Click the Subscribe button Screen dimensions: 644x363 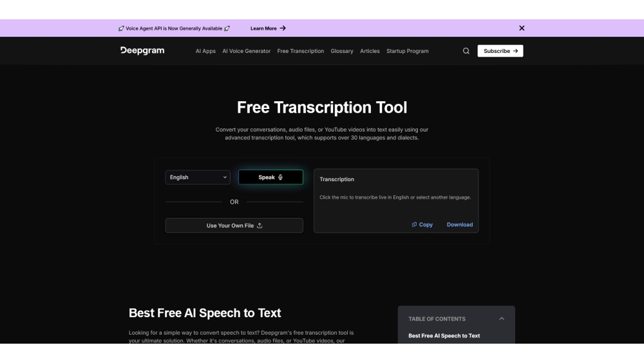point(500,51)
